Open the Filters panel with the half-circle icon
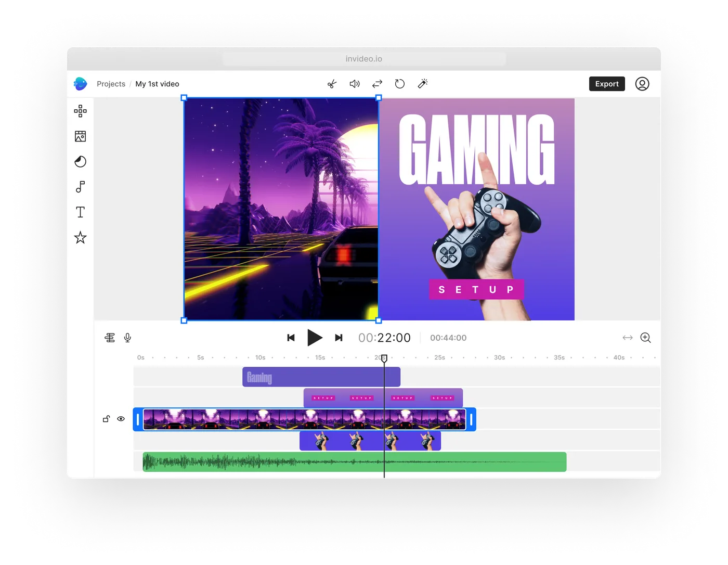This screenshot has height=565, width=728. (81, 162)
